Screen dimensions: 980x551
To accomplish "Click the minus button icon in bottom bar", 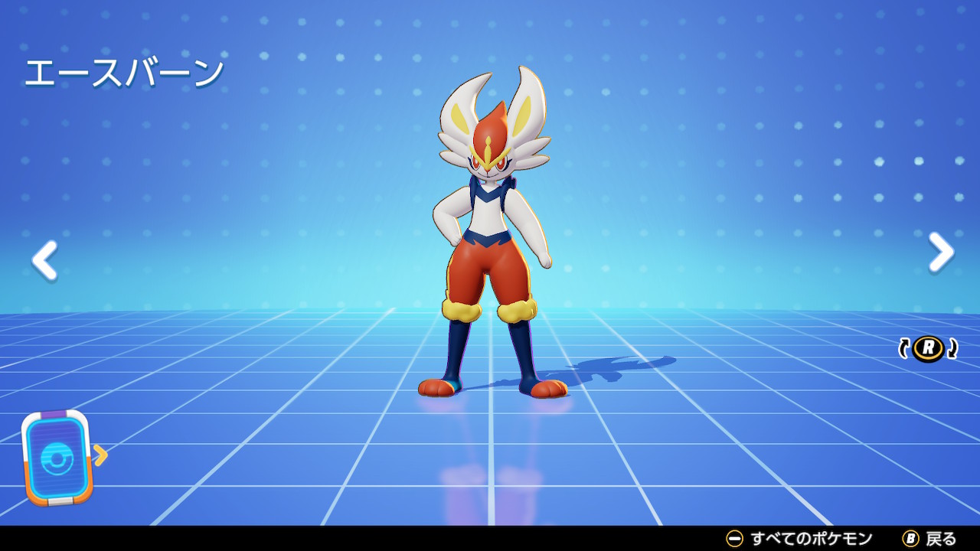I will coord(734,539).
